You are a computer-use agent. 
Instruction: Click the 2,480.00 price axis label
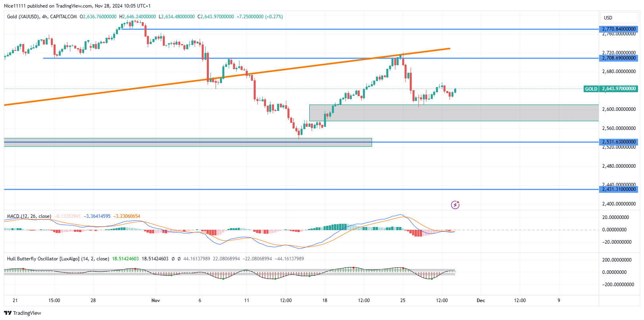619,166
